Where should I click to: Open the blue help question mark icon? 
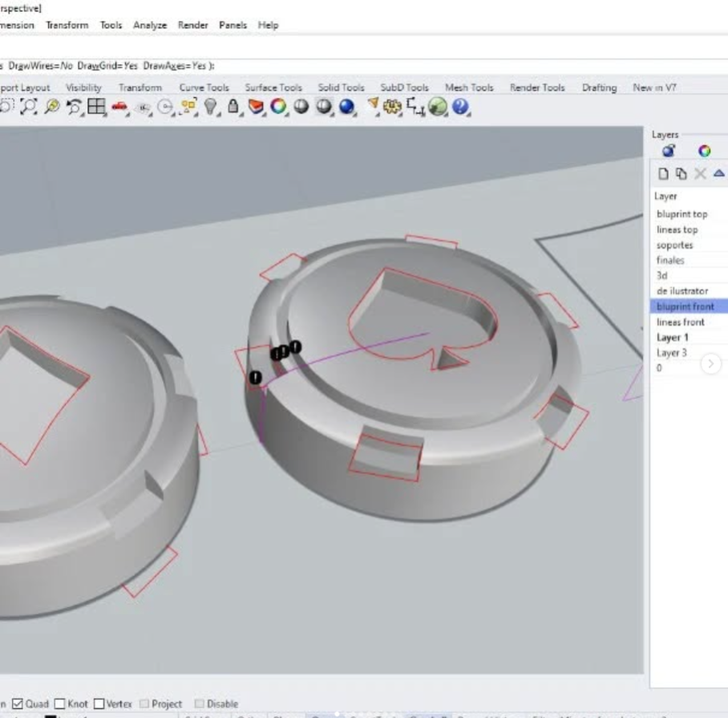pos(460,107)
